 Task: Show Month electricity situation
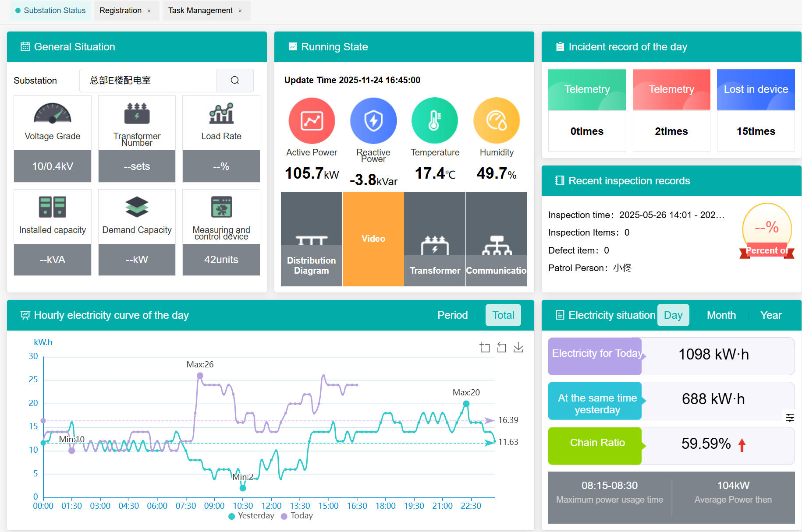(x=721, y=315)
